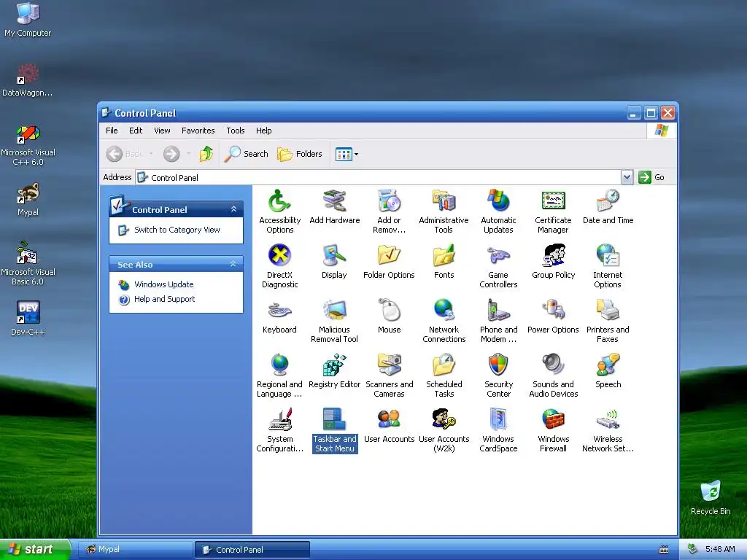The height and width of the screenshot is (560, 747).
Task: Open Wireless Network Setup icon
Action: 608,420
